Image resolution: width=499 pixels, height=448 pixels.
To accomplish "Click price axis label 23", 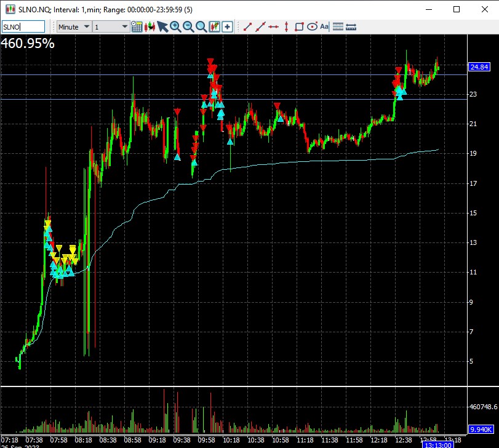I will (473, 94).
